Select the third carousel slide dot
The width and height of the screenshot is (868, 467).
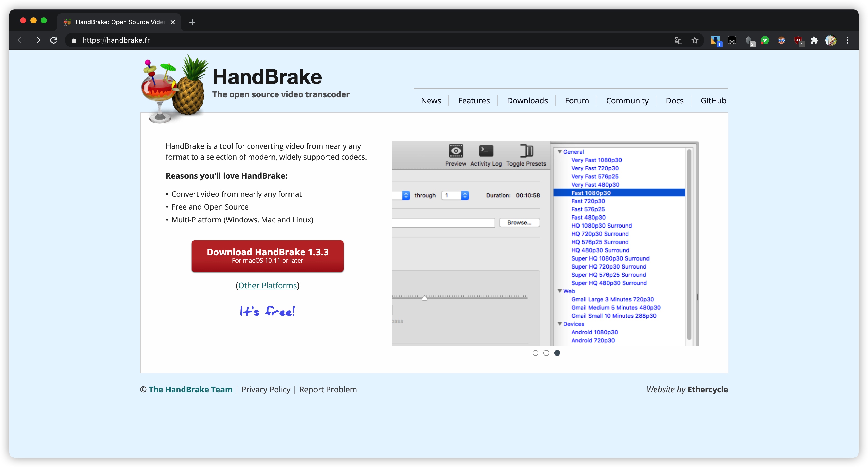pos(557,353)
